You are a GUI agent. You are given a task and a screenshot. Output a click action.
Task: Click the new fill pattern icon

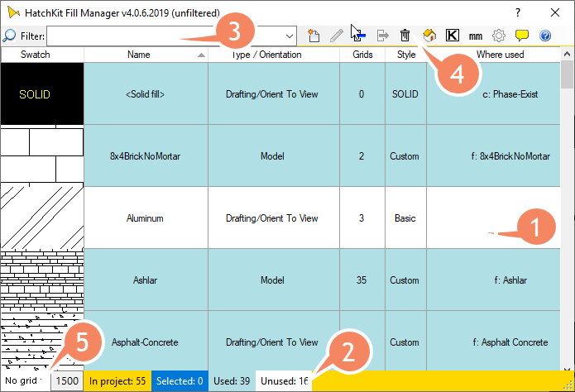pyautogui.click(x=314, y=36)
